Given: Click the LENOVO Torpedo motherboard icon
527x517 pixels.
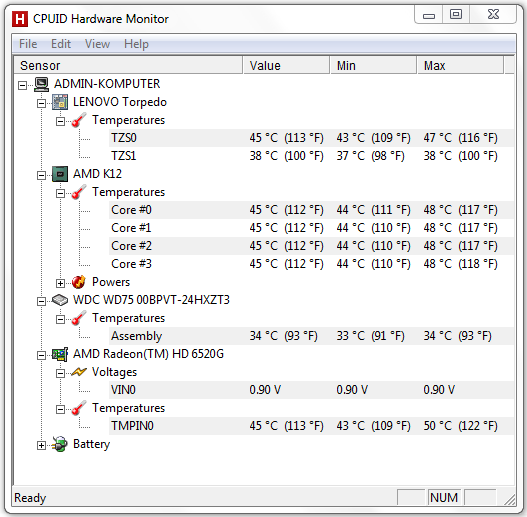Looking at the screenshot, I should point(60,102).
